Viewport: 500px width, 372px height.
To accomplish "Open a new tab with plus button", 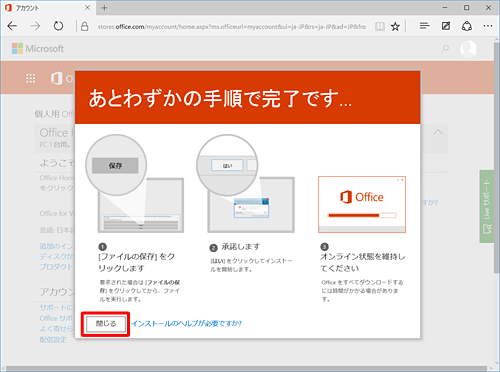I will (x=104, y=8).
